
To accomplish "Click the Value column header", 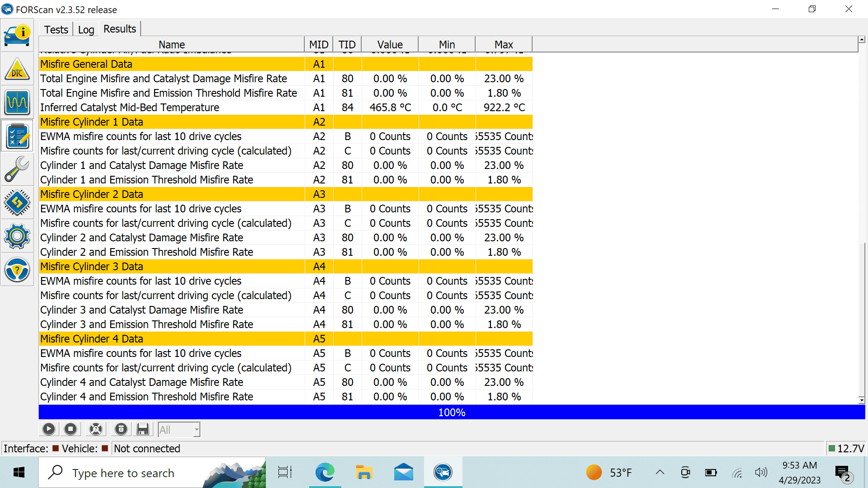I will (390, 44).
